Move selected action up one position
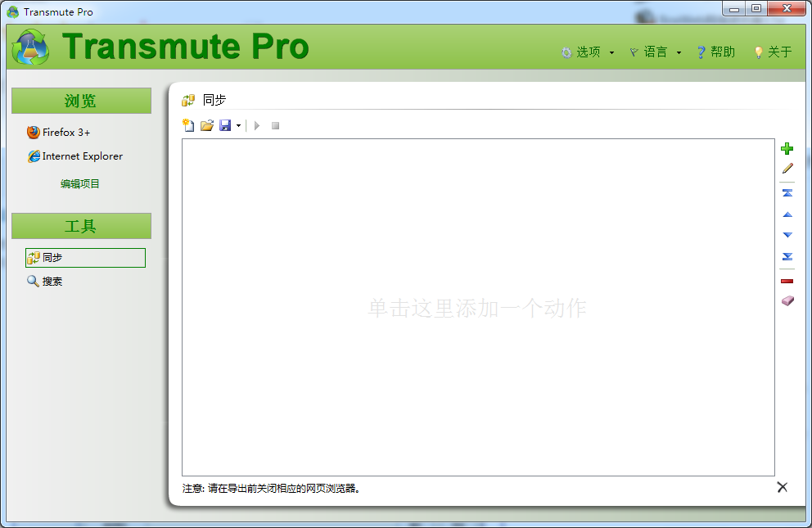This screenshot has height=528, width=812. [x=787, y=214]
